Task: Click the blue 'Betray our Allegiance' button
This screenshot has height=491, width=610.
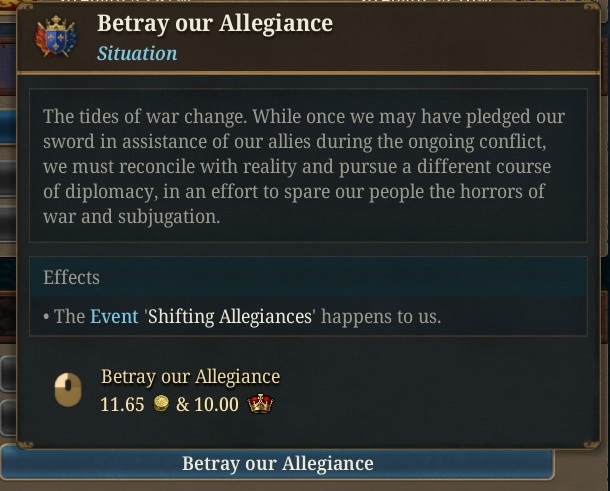Action: (x=277, y=464)
